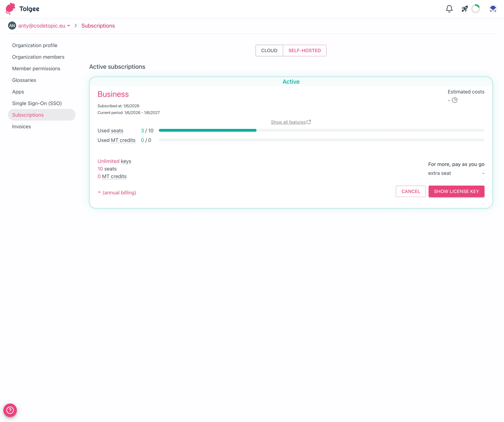Click the estimated costs pie chart icon
Viewport: 504px width, 422px height.
[x=455, y=100]
